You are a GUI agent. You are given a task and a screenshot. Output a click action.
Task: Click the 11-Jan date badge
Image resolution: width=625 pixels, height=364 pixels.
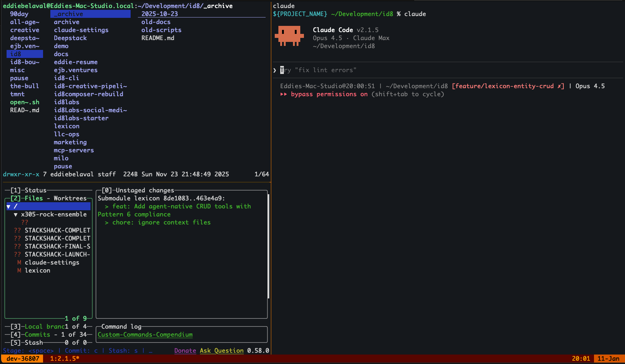(x=608, y=358)
